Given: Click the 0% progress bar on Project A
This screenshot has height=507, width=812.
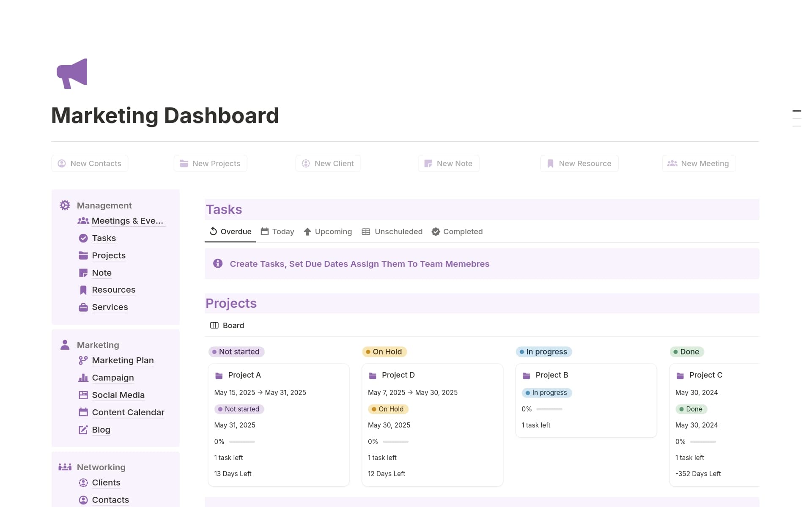Looking at the screenshot, I should (x=242, y=441).
